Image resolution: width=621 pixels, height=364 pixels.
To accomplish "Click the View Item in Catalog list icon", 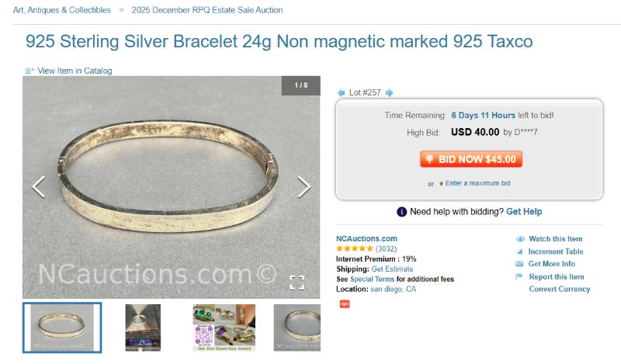I will point(29,71).
